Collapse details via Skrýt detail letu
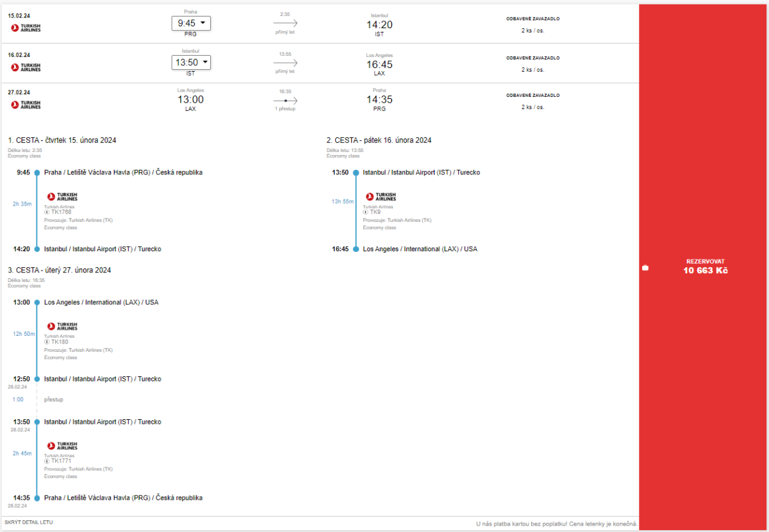Viewport: 769px width, 532px height. point(29,522)
